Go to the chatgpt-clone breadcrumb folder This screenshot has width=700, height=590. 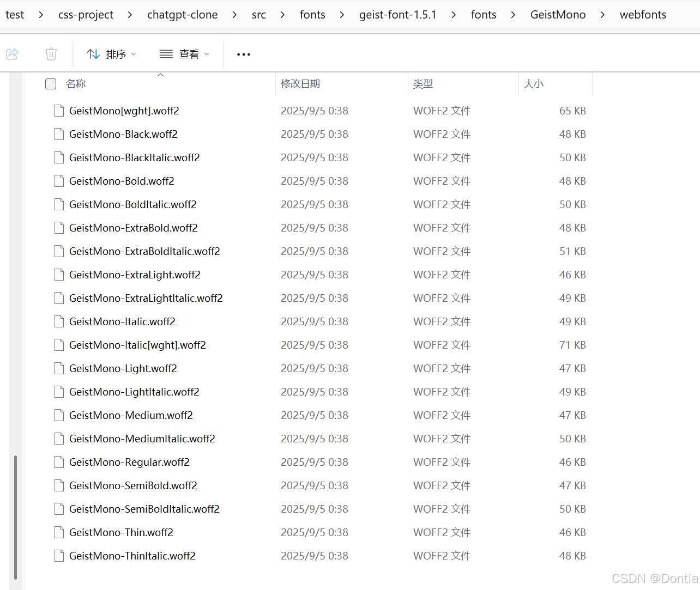[x=183, y=15]
